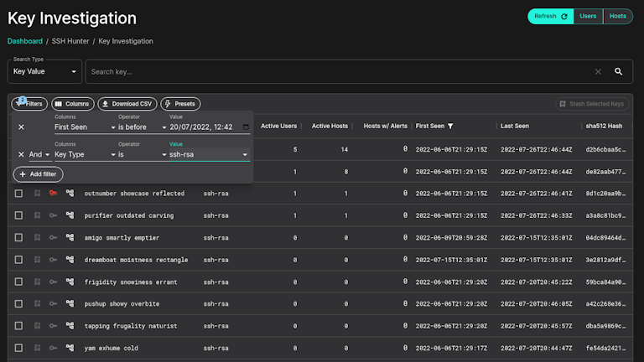
Task: Open graph icon for frigidity snowiness errant
Action: (70, 282)
